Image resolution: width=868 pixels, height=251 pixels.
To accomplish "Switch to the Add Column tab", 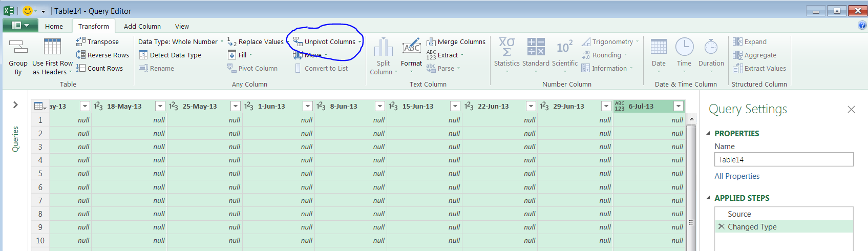I will 142,26.
